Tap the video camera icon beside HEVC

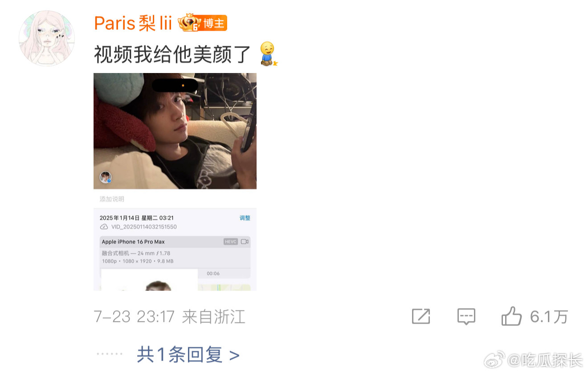pos(245,242)
